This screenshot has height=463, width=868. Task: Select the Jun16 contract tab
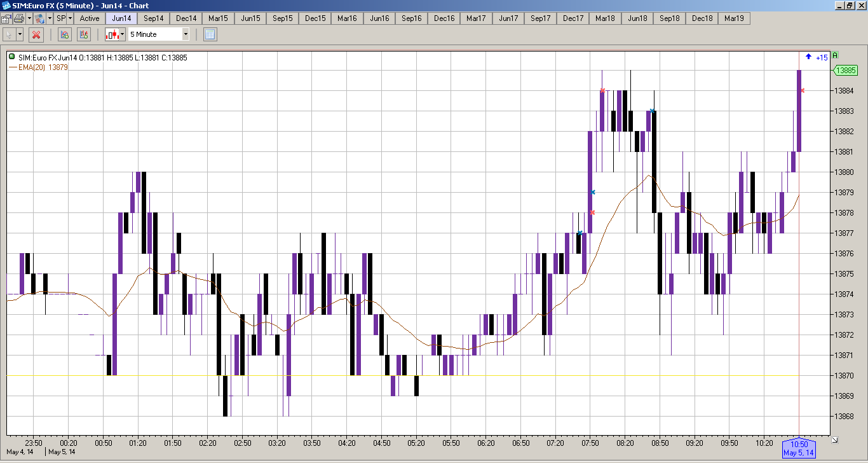click(379, 18)
